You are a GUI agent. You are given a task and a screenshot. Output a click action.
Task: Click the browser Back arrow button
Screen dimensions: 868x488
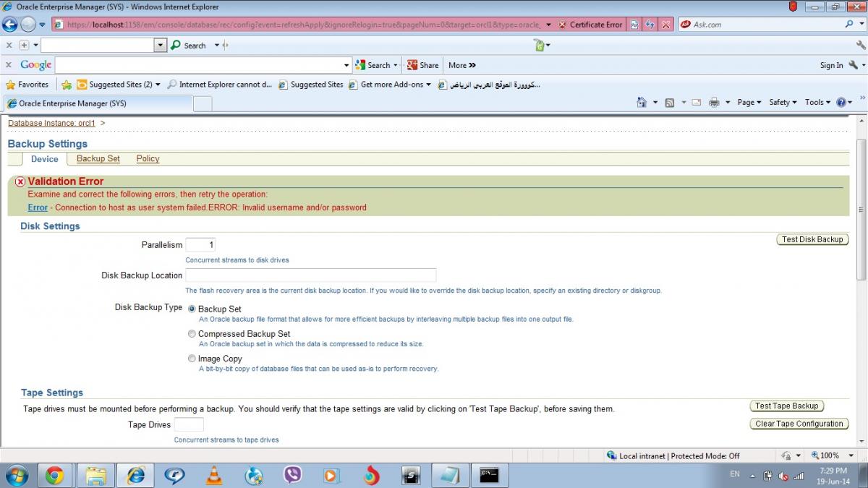pyautogui.click(x=10, y=25)
